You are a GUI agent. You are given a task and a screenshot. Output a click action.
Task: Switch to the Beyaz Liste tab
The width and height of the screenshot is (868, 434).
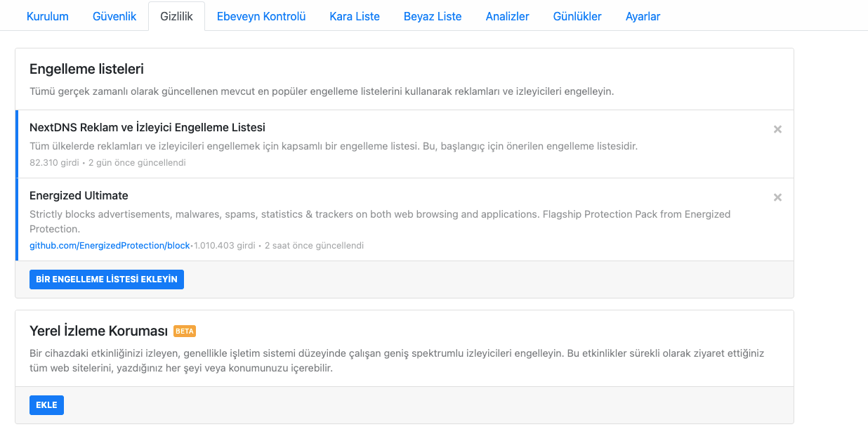[433, 16]
